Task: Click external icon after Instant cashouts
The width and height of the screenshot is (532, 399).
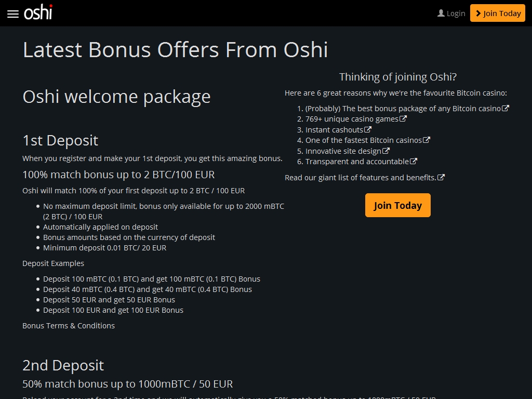Action: click(368, 129)
